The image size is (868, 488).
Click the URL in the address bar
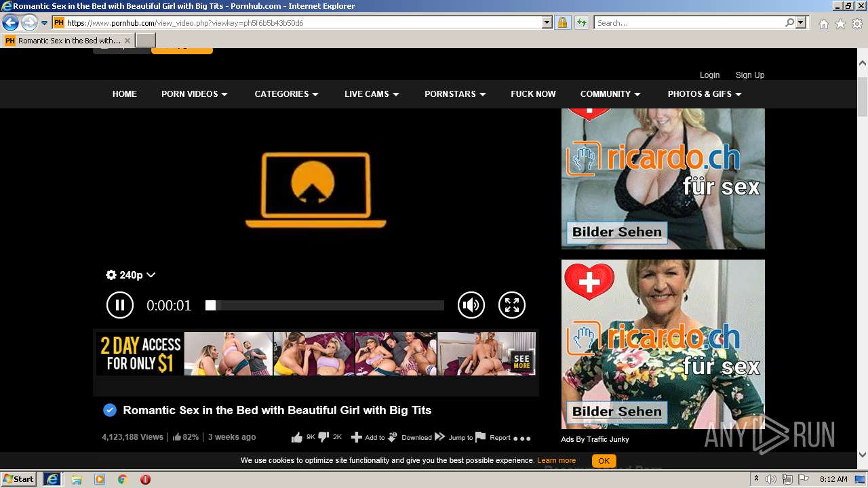(x=184, y=23)
